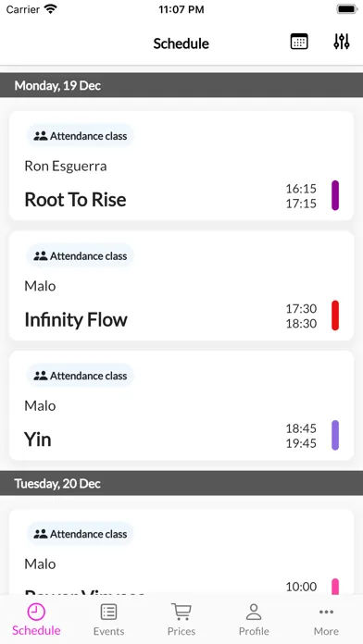363x644 pixels.
Task: Tap Attendance class badge on Infinity Flow
Action: [x=81, y=256]
